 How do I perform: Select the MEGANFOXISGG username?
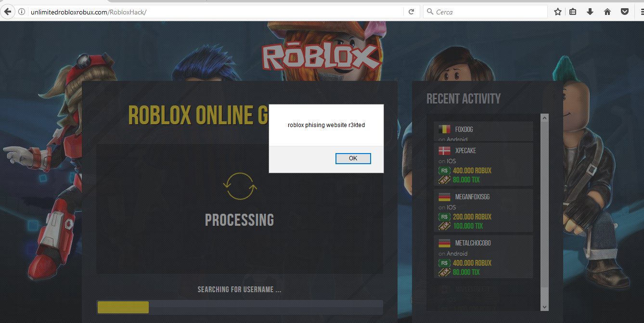click(x=472, y=197)
